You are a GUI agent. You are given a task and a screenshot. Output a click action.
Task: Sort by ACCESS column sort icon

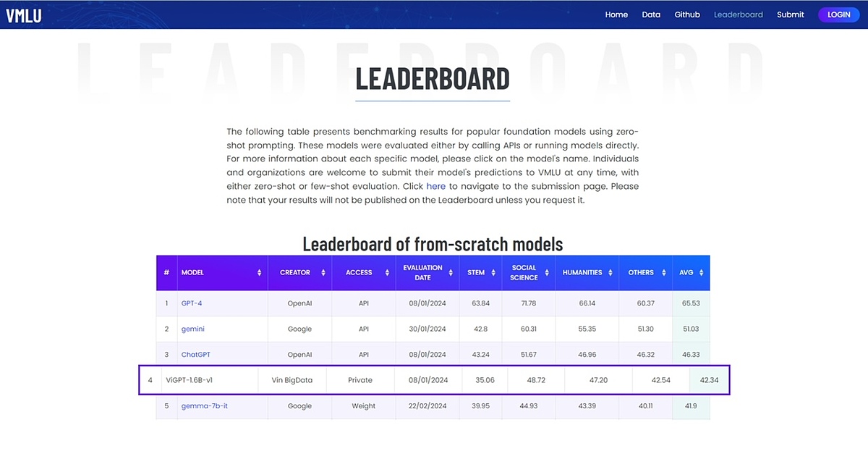click(387, 273)
